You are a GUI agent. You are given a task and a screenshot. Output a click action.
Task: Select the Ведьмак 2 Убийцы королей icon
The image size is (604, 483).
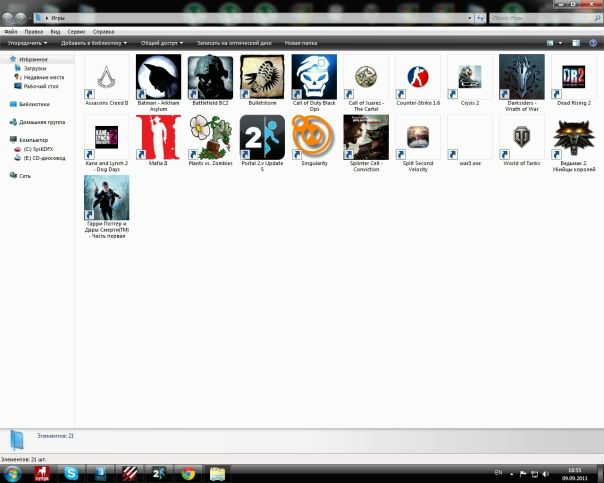click(574, 137)
